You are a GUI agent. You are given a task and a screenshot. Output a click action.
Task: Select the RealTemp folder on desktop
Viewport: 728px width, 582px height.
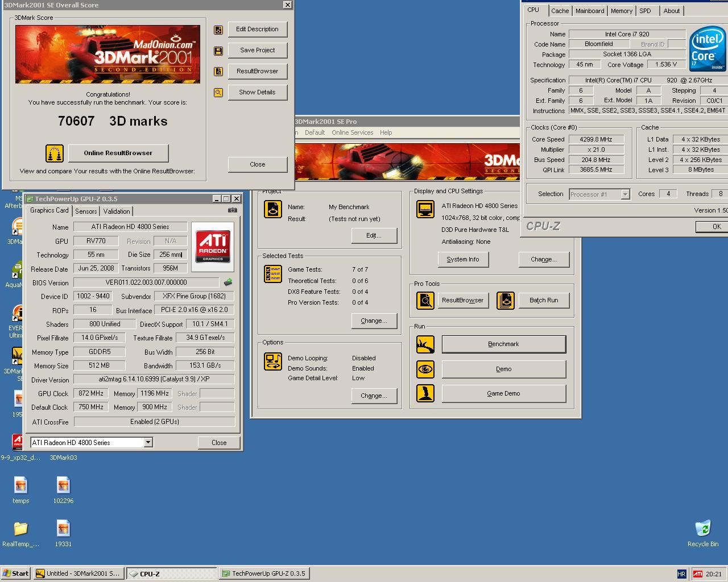20,529
